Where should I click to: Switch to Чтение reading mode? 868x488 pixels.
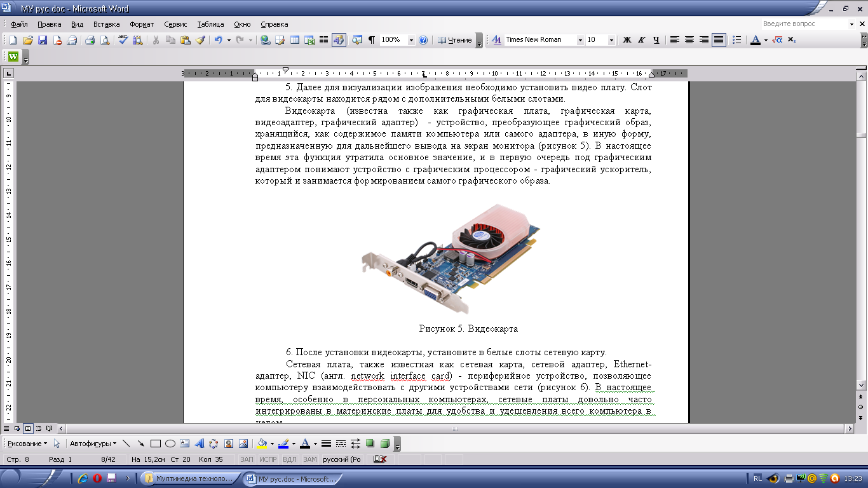pyautogui.click(x=455, y=40)
